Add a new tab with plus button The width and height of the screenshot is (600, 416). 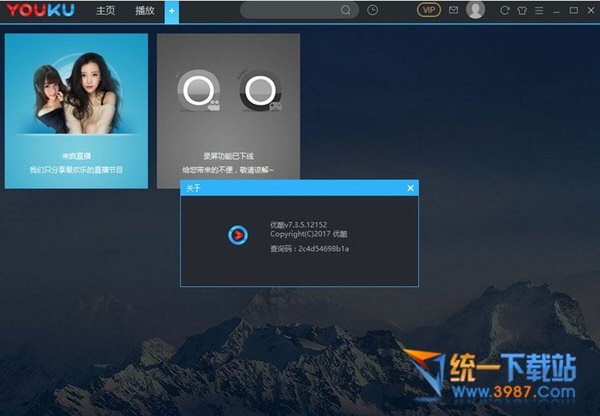coord(171,10)
